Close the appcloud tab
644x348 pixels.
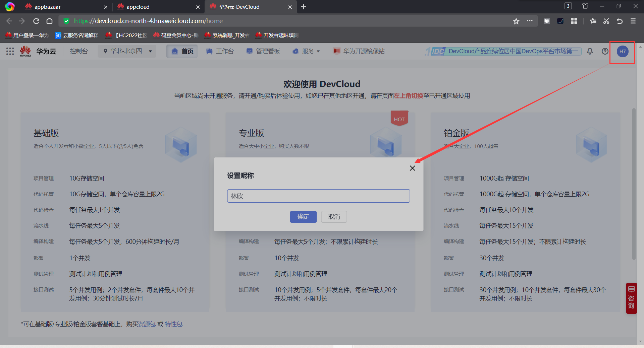(198, 7)
